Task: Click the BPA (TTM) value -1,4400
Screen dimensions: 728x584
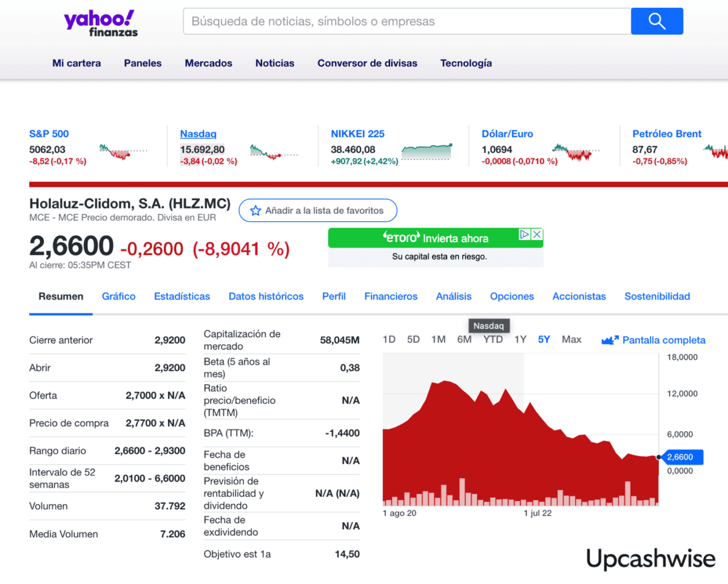Action: click(x=342, y=434)
